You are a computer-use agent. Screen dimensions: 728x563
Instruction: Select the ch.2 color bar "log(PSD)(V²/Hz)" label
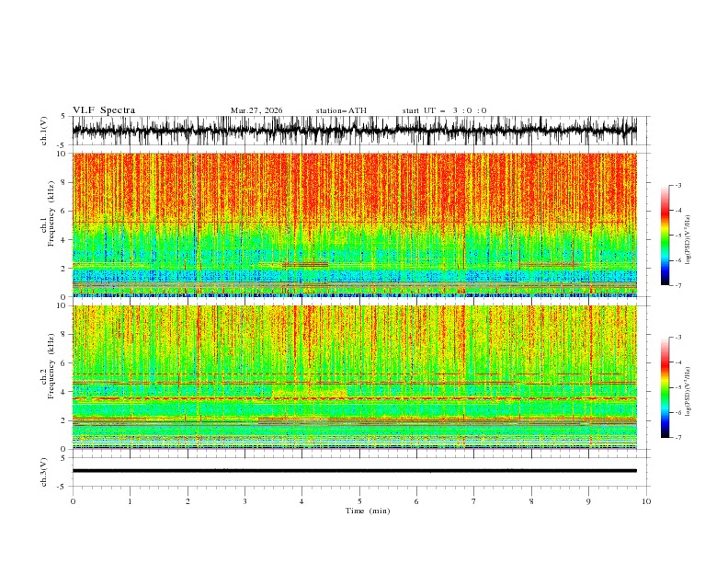tap(688, 391)
